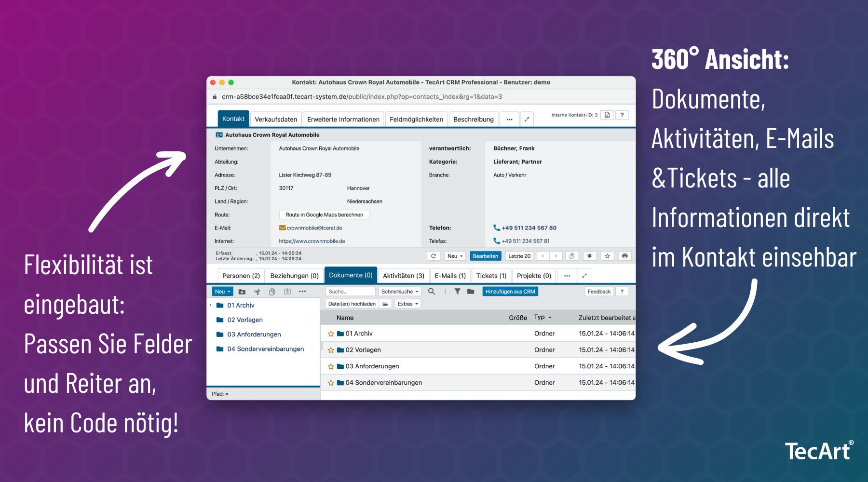Open the Personen (2) tab

coord(241,276)
